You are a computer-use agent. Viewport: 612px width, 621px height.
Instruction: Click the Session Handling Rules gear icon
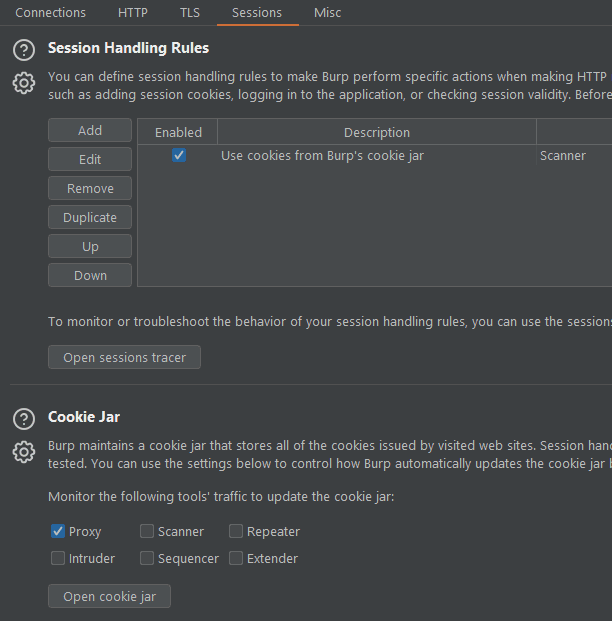tap(24, 83)
